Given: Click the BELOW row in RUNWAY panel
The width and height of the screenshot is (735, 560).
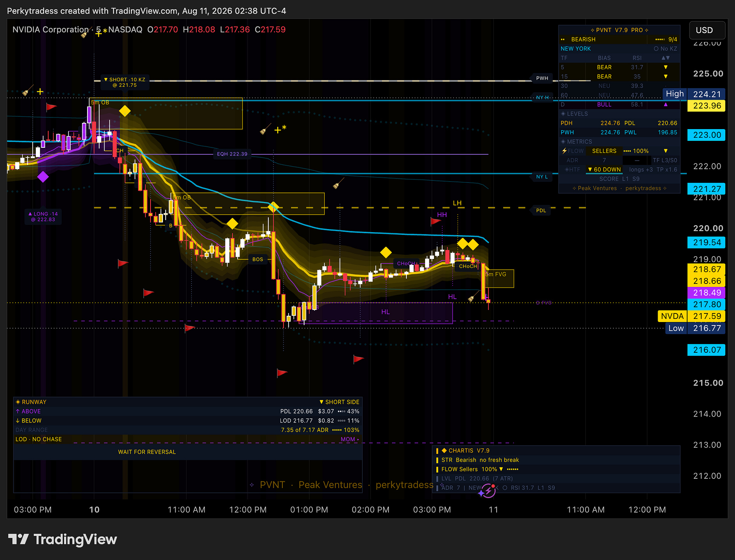Looking at the screenshot, I should click(188, 421).
